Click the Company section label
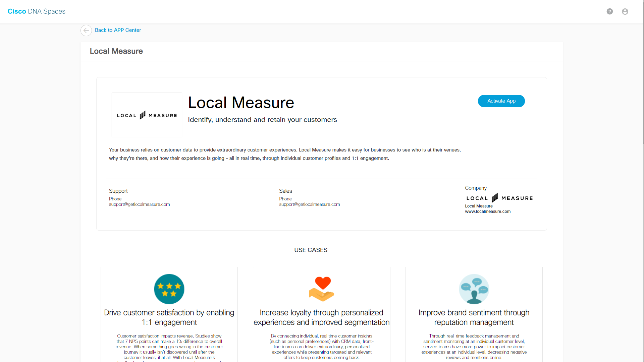 (476, 188)
